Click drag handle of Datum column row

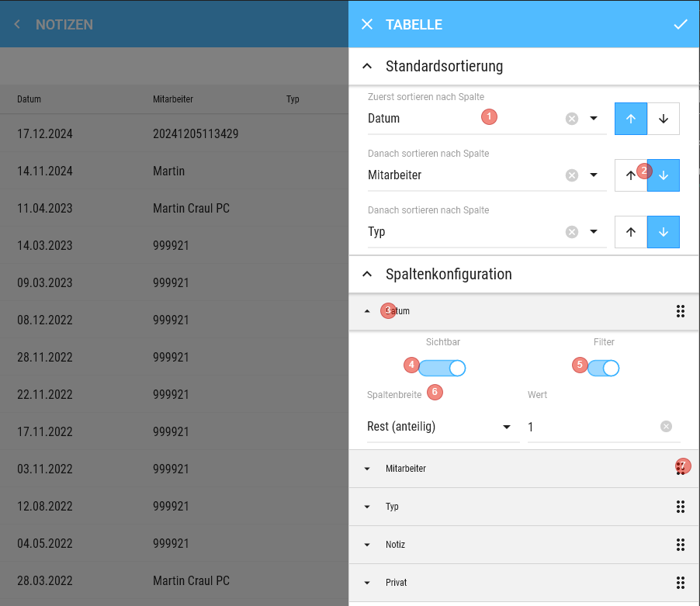coord(681,311)
